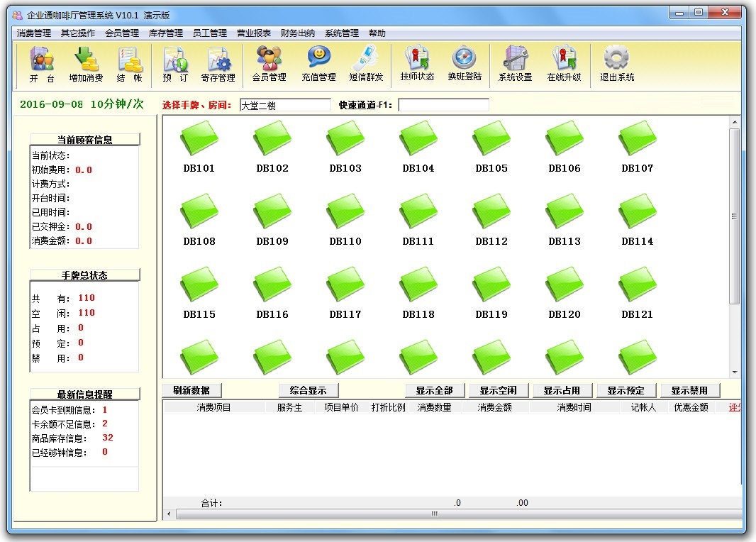Select table DB109
The image size is (756, 542).
(272, 220)
